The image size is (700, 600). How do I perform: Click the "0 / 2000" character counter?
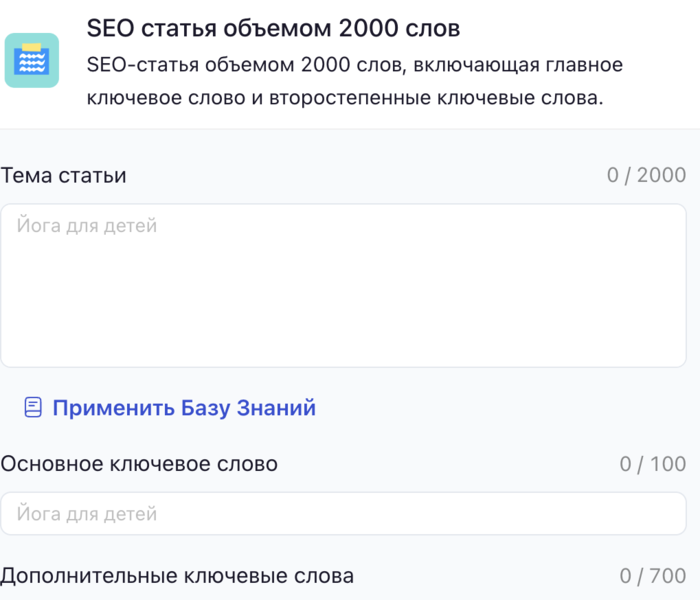(646, 176)
